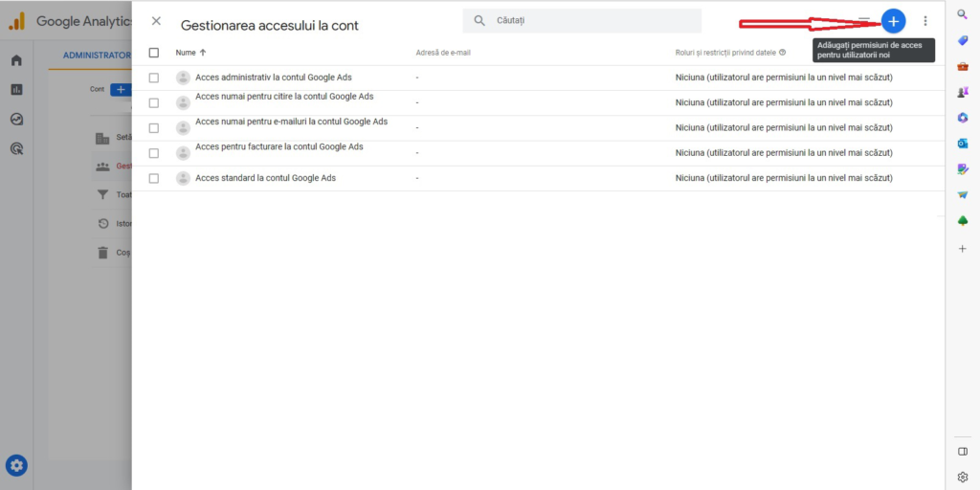980x490 pixels.
Task: Click the building icon in background Admin list
Action: pos(102,138)
